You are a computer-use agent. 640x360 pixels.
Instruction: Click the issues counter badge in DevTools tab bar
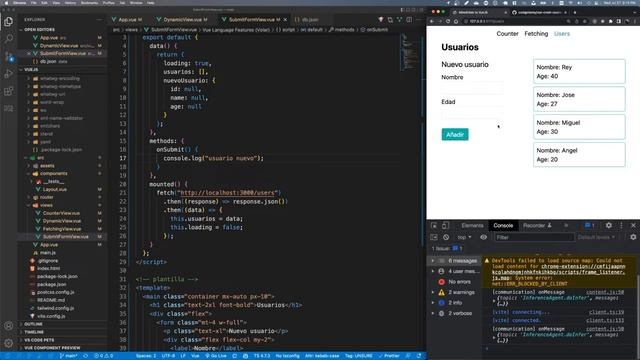[589, 225]
